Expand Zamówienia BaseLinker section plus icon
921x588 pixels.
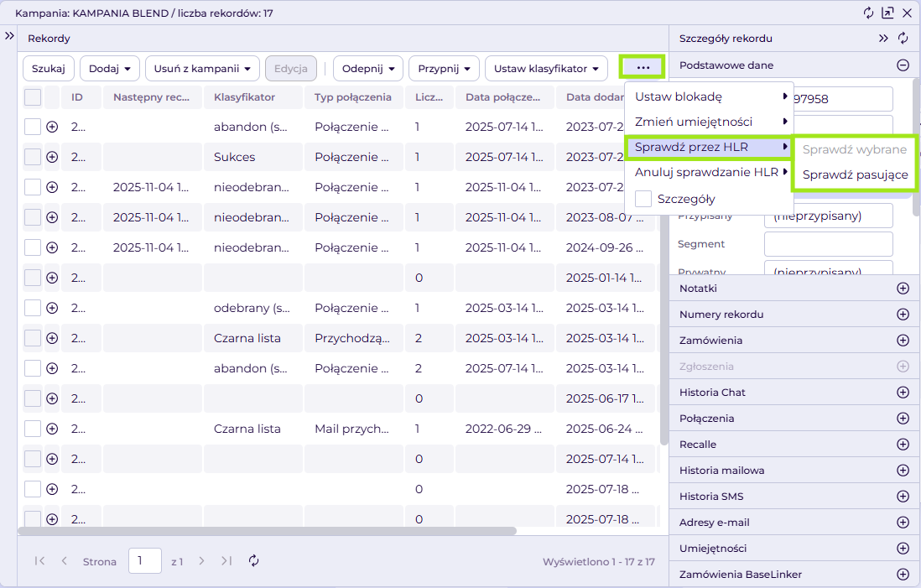(x=903, y=575)
